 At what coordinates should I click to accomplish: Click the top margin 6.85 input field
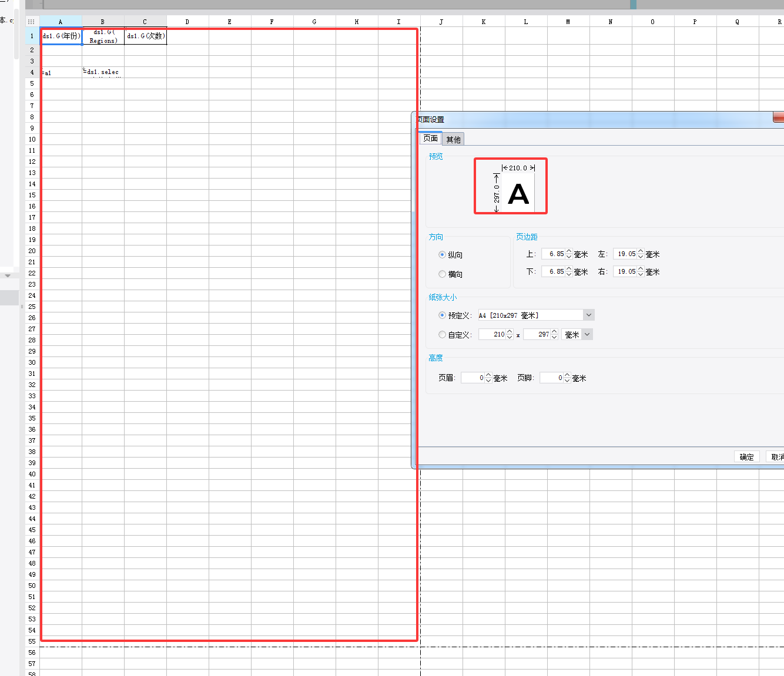(x=553, y=254)
